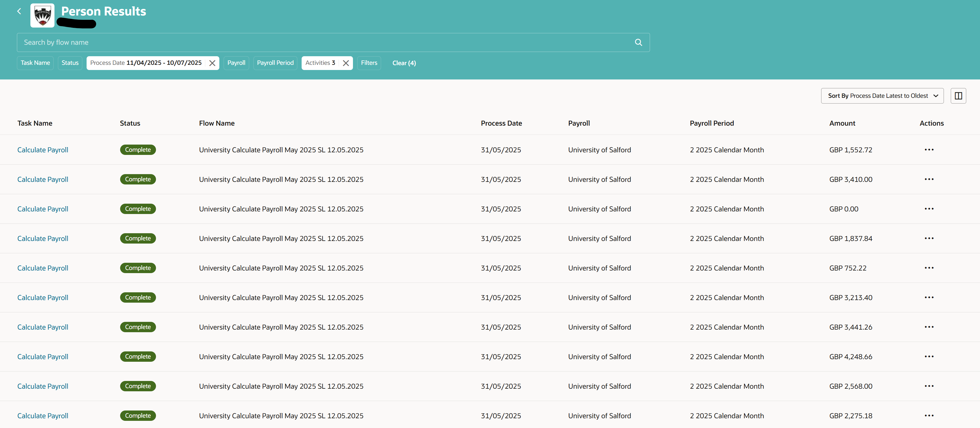Open the Sort By Process Date dropdown

(882, 96)
